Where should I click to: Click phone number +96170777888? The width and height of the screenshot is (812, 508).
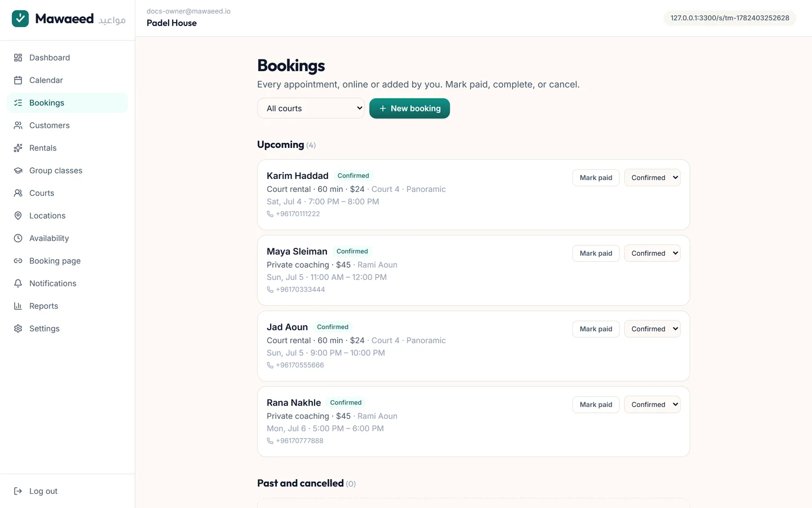[299, 441]
